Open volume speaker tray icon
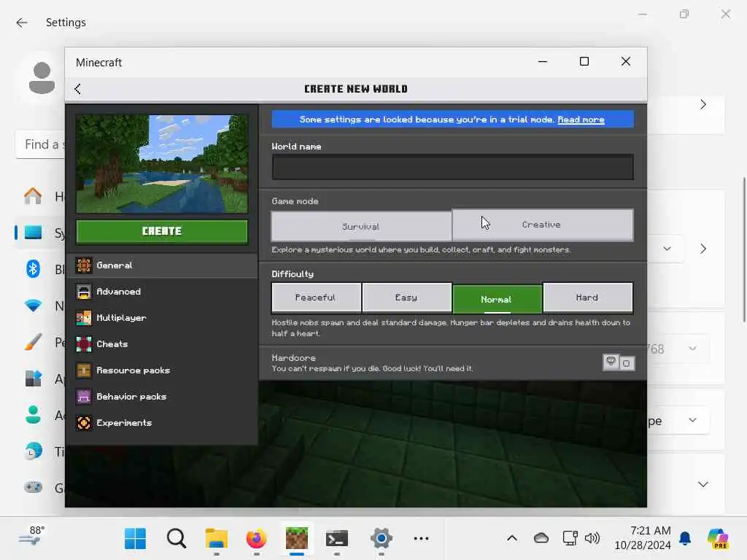This screenshot has width=747, height=560. (592, 538)
